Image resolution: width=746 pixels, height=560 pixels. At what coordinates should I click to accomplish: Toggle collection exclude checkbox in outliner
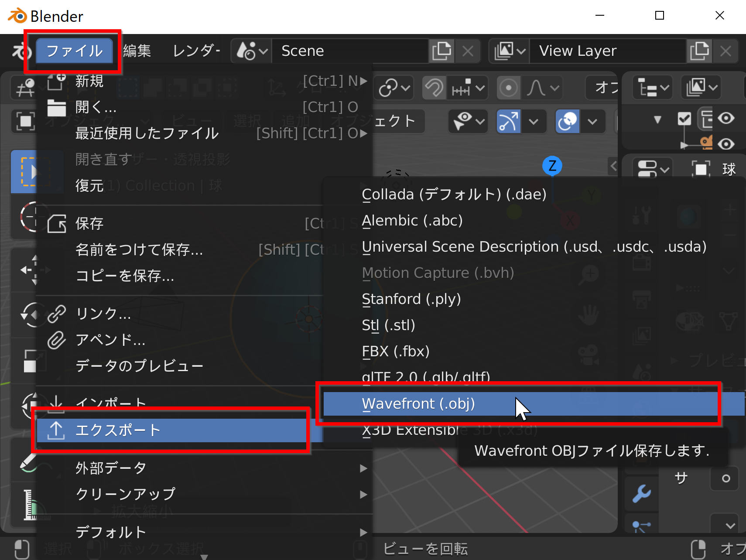pyautogui.click(x=684, y=119)
